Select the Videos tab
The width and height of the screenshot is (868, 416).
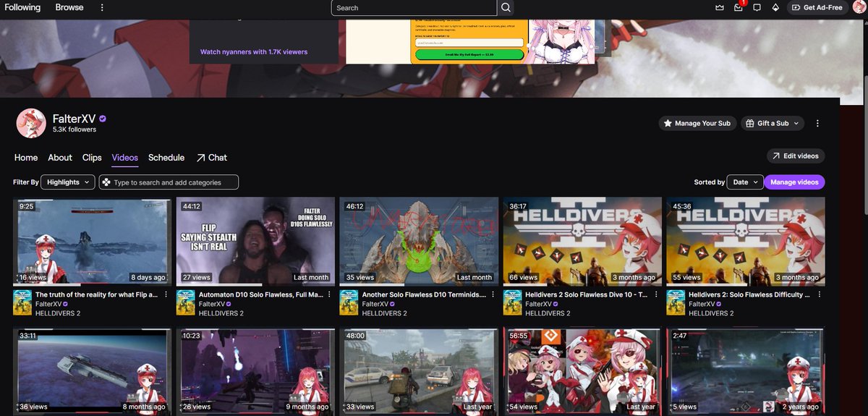(x=125, y=157)
